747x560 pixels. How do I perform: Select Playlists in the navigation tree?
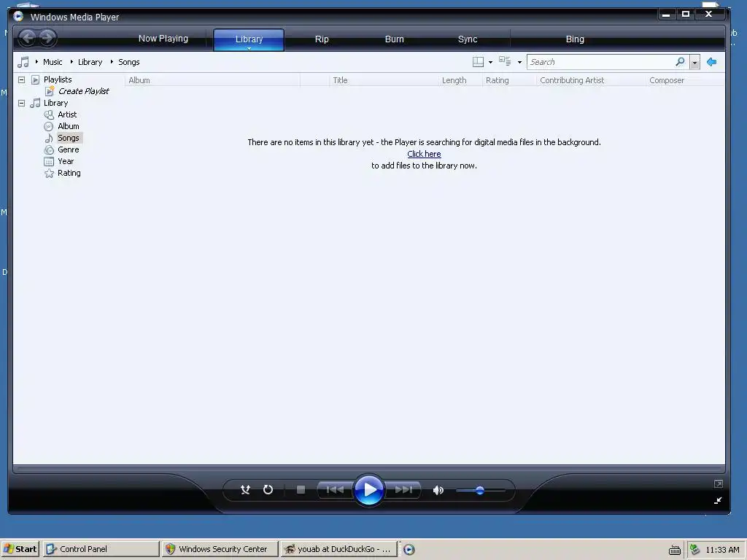click(58, 79)
